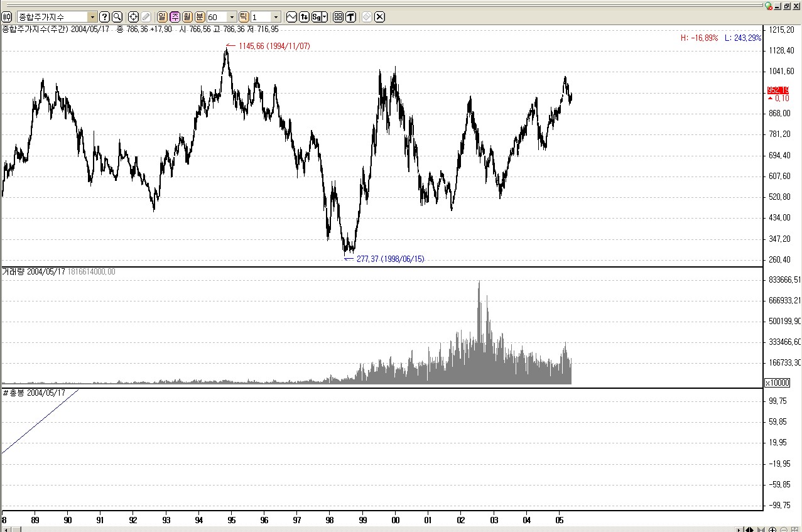Click the x10000 volume scale label
This screenshot has height=532, width=802.
pos(775,383)
